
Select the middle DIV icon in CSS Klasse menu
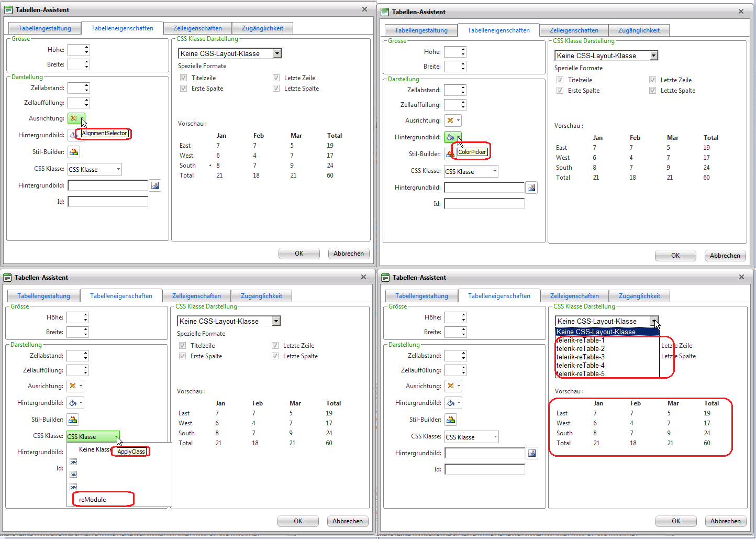[x=73, y=475]
